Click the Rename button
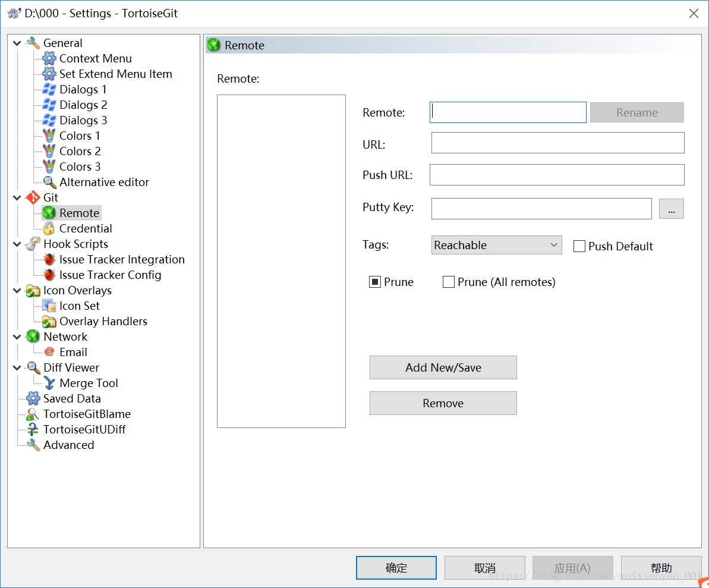Image resolution: width=709 pixels, height=588 pixels. (636, 112)
